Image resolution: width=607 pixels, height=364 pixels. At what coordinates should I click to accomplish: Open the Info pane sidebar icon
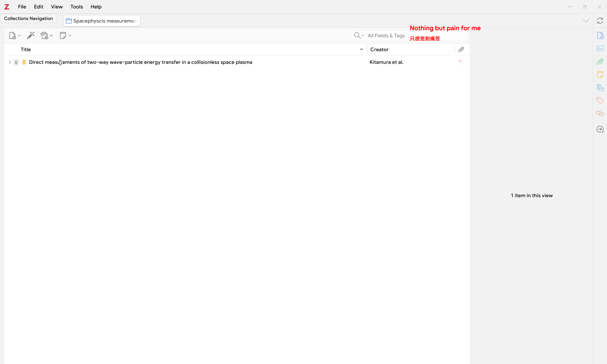(x=600, y=36)
